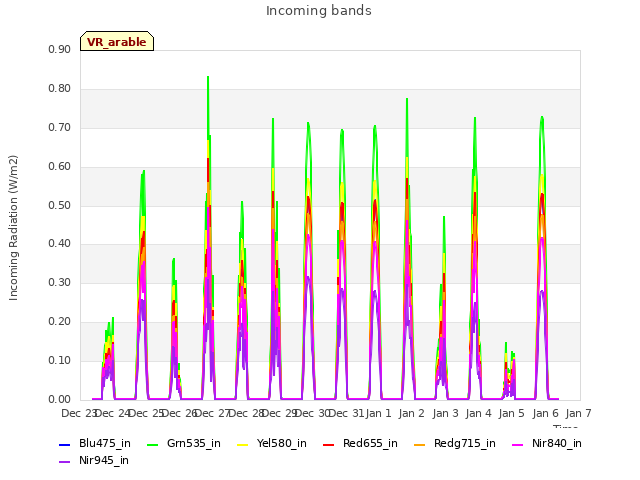The height and width of the screenshot is (480, 640).
Task: Click the Grn535_in legend label
Action: 194,443
